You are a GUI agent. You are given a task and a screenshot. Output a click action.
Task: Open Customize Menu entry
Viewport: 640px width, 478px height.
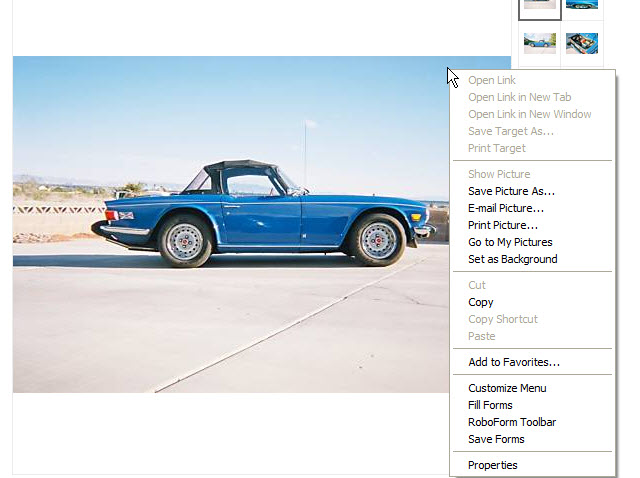507,388
